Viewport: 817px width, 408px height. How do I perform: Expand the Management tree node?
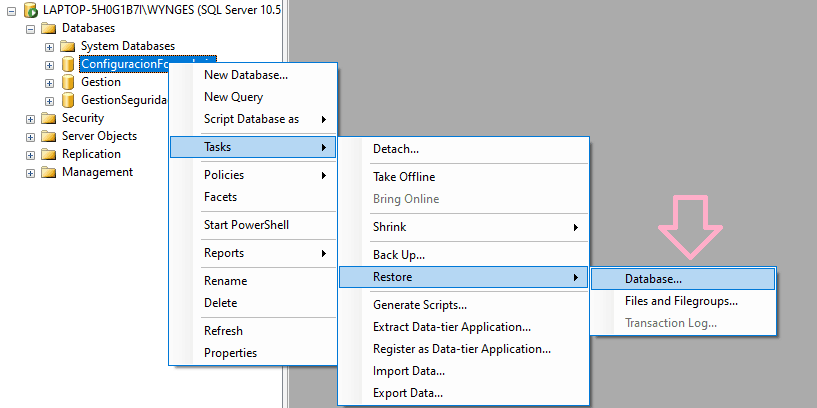point(31,172)
